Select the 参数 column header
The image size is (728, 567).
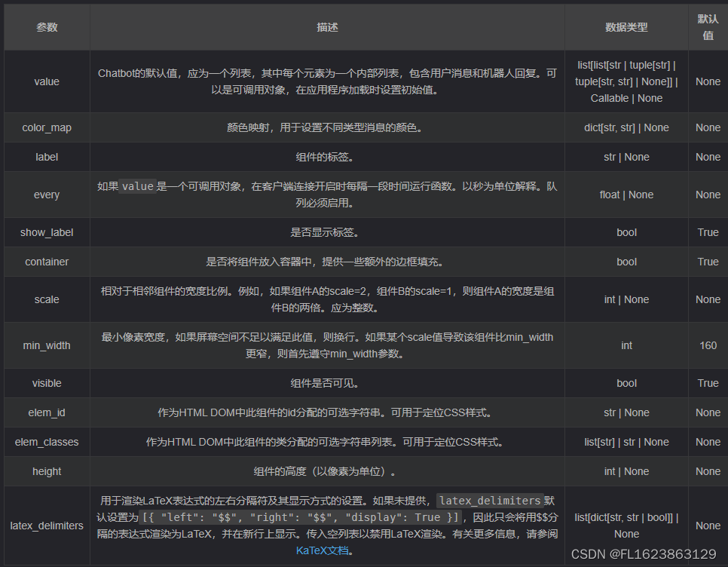coord(46,26)
